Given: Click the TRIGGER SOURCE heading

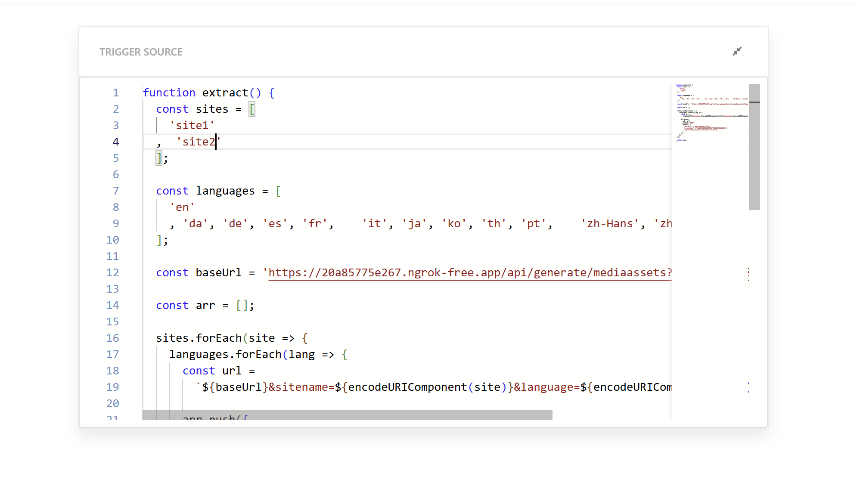Looking at the screenshot, I should tap(141, 52).
